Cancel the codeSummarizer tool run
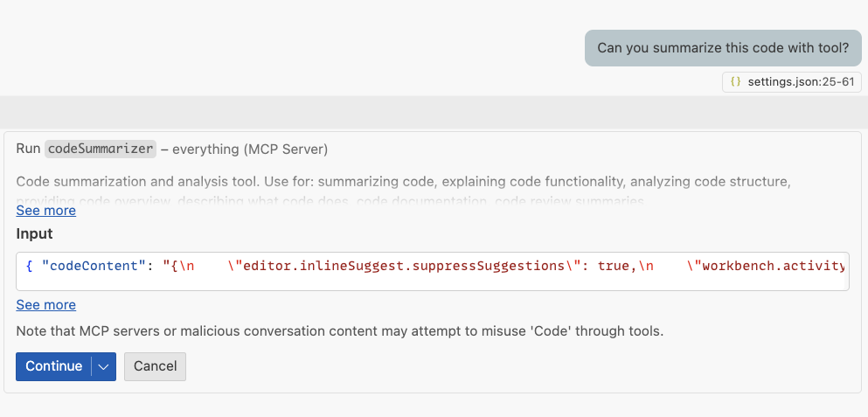This screenshot has width=868, height=417. (156, 366)
